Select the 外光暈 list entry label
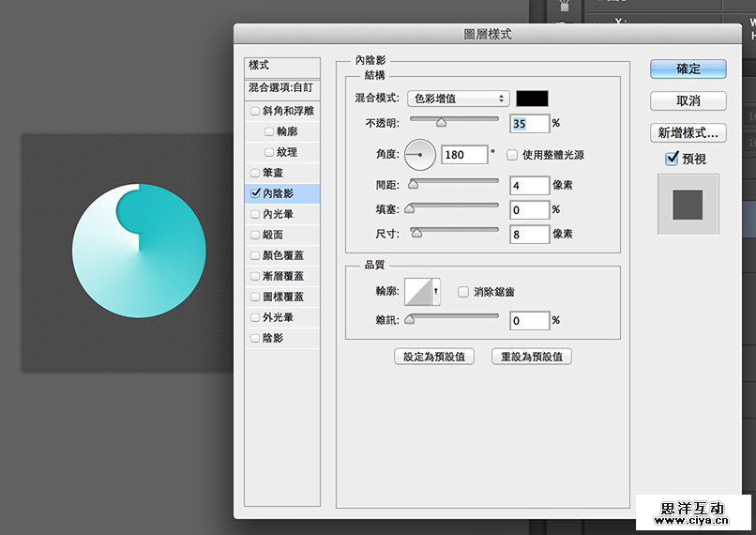Screen dimensions: 756x535 coord(279,317)
